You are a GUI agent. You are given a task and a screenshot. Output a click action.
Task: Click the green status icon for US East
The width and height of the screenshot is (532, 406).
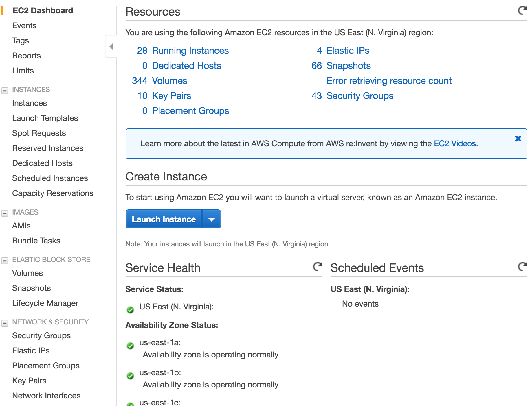click(x=130, y=310)
